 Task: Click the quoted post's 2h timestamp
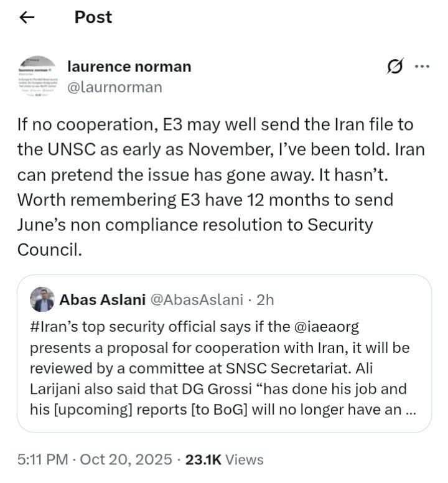[x=265, y=299]
